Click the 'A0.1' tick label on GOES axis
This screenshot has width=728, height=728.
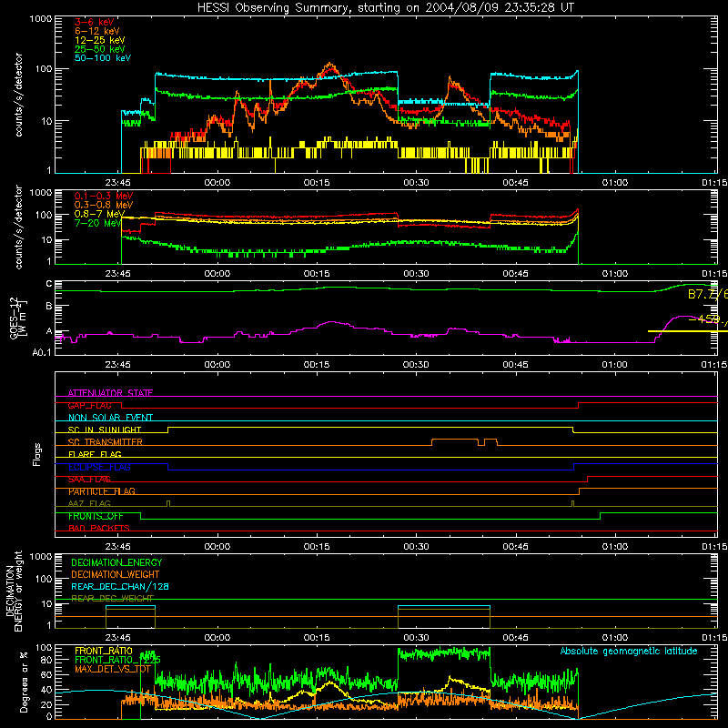pos(41,352)
